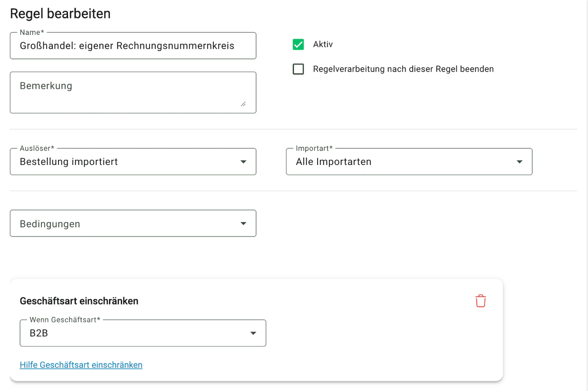The height and width of the screenshot is (391, 588).
Task: Delete the Geschäftsart einschränken condition via trash icon
Action: pos(480,301)
